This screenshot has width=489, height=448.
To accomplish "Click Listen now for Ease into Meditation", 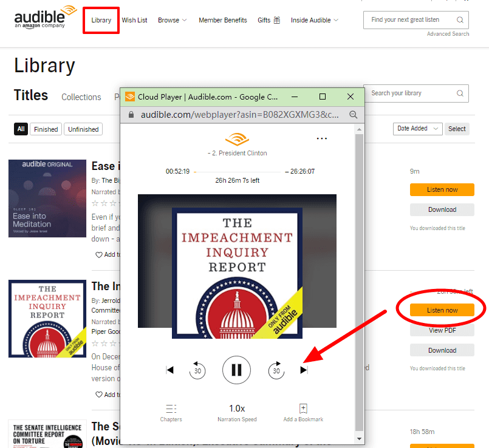I will pyautogui.click(x=442, y=189).
